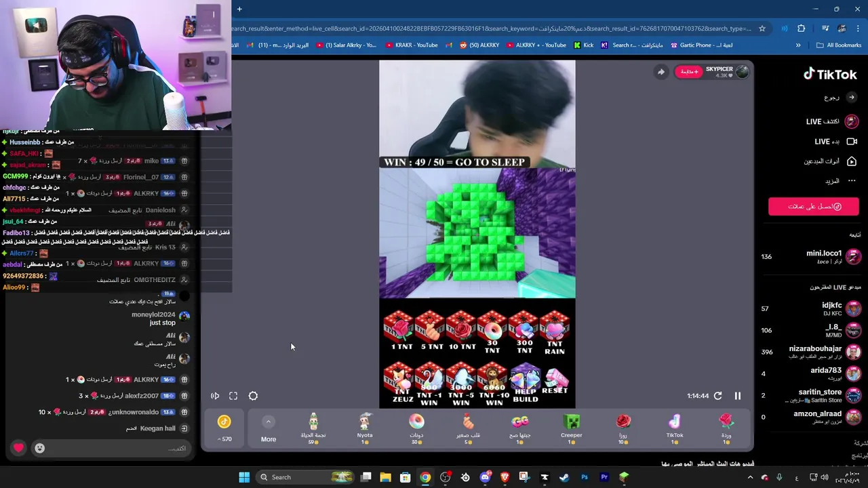The width and height of the screenshot is (868, 488).
Task: Click the taskbar Search box
Action: (305, 477)
